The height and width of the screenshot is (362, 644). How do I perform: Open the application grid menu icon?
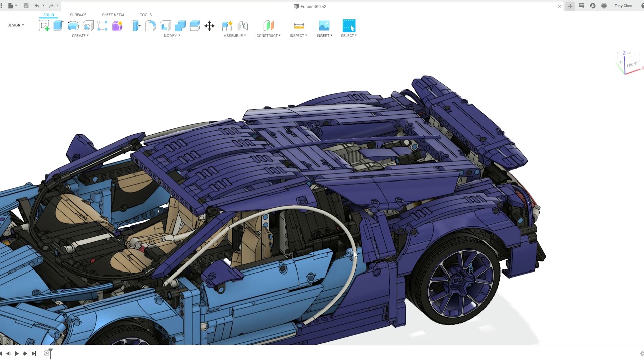point(2,6)
